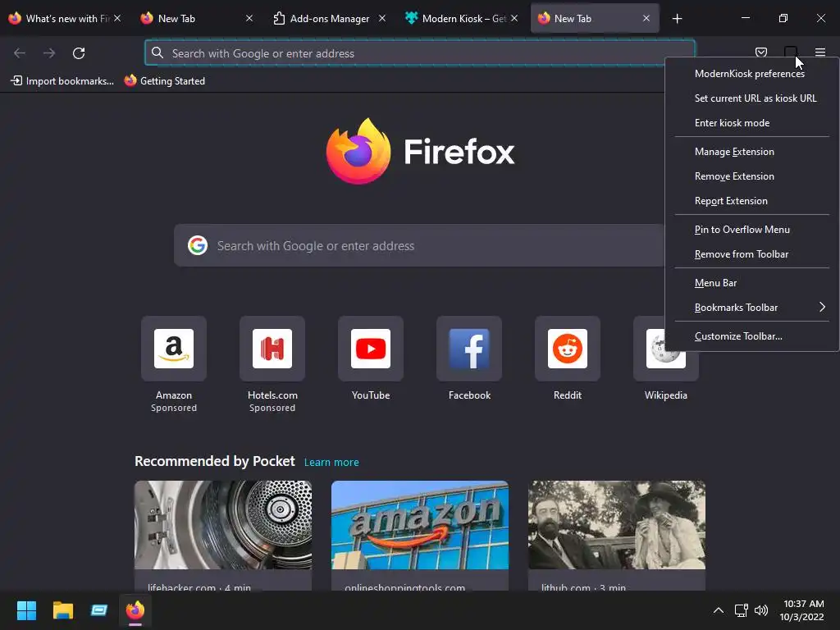Screen dimensions: 840x630
Task: Click the ModernKiosk toolbar extension icon
Action: [791, 52]
